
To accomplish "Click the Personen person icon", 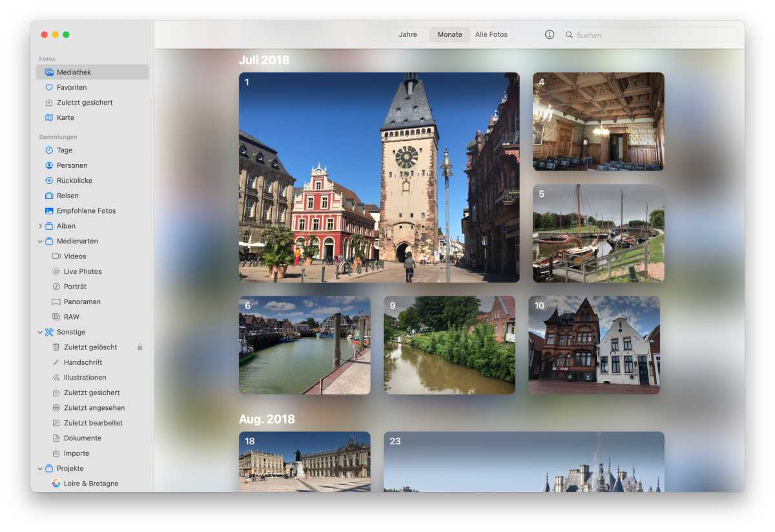I will click(x=49, y=165).
